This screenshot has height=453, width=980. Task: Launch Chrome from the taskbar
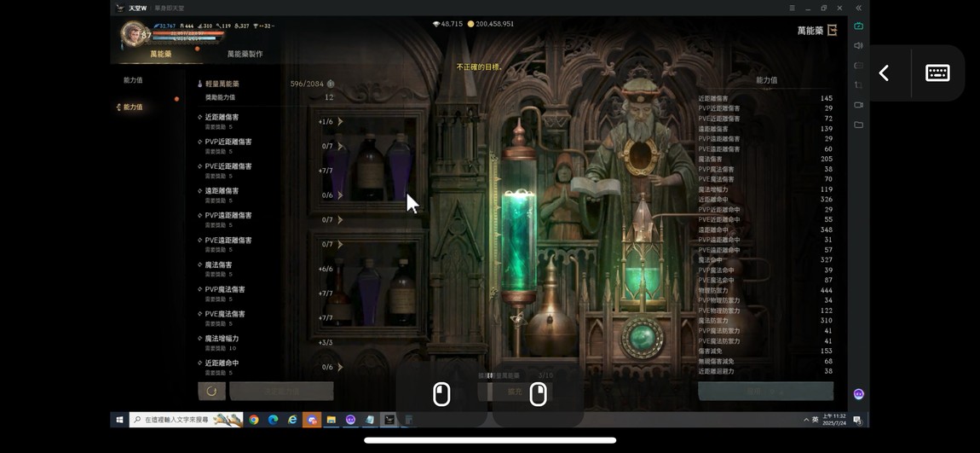tap(254, 420)
